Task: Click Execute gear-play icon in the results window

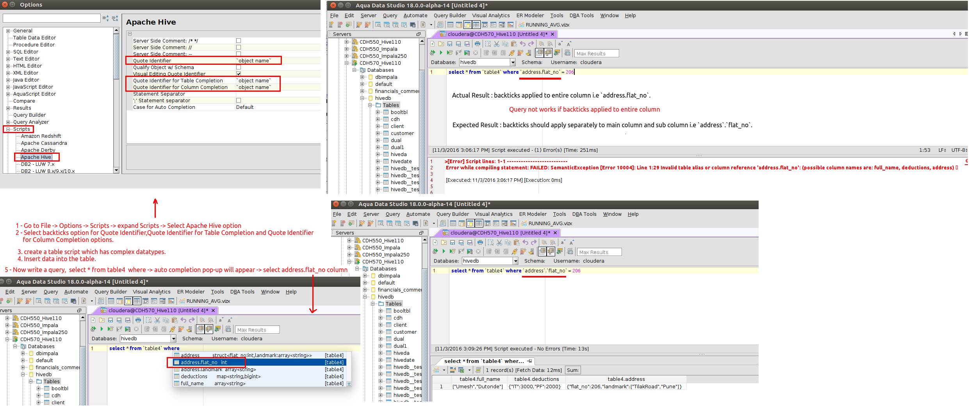Action: (435, 251)
